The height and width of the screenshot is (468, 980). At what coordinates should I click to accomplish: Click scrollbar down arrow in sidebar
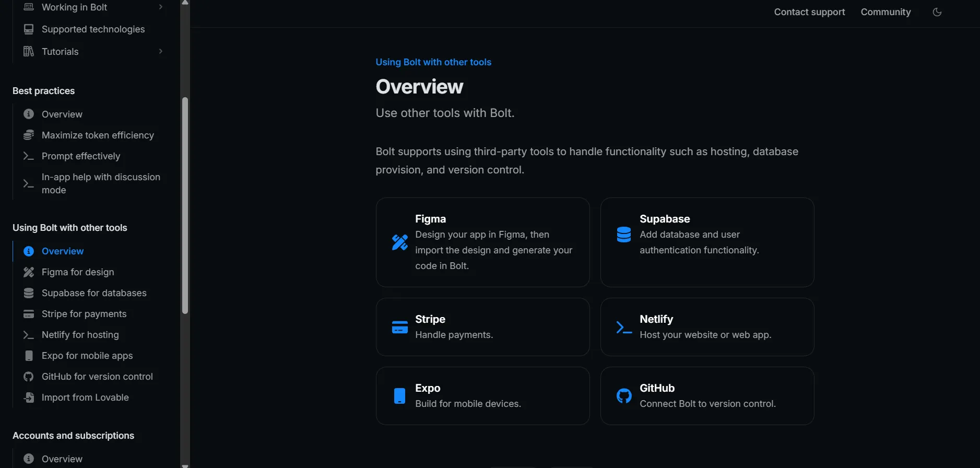185,465
